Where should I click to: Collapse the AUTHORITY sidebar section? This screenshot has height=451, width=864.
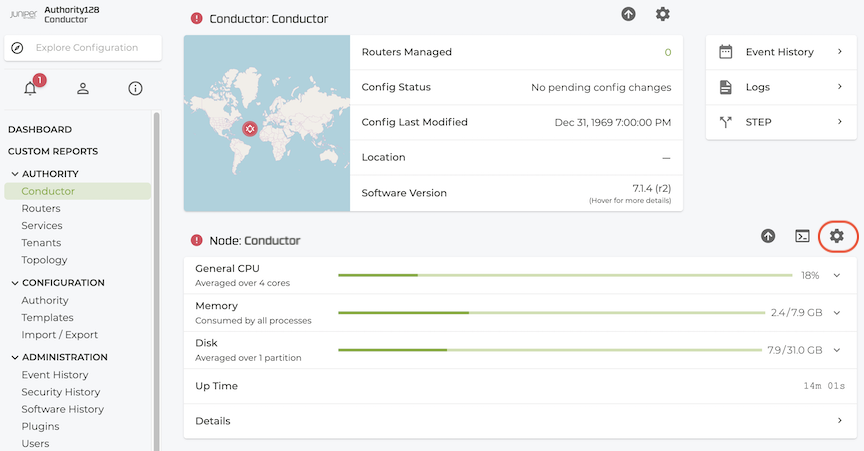15,174
